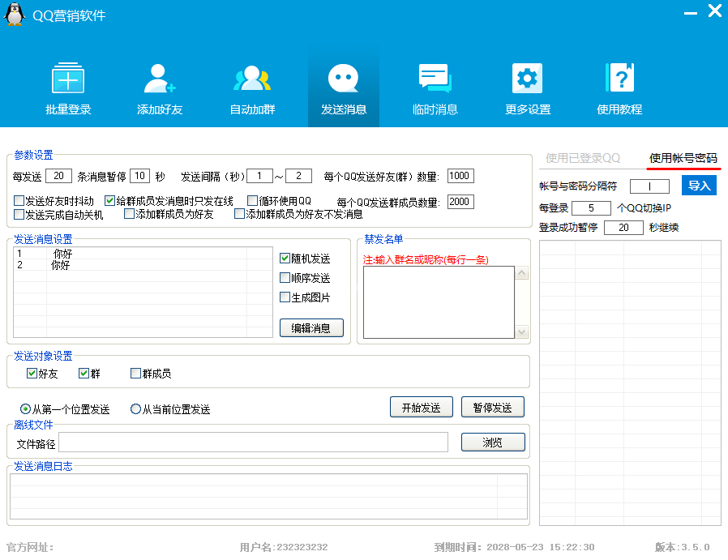Tick the 发送完成自动关机 checkbox
Image resolution: width=728 pixels, height=560 pixels.
19,215
